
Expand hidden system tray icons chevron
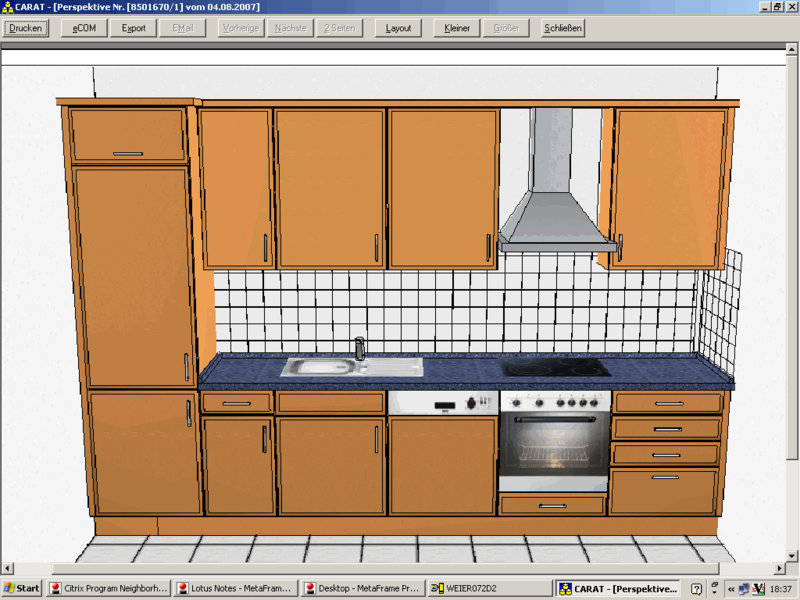[731, 589]
